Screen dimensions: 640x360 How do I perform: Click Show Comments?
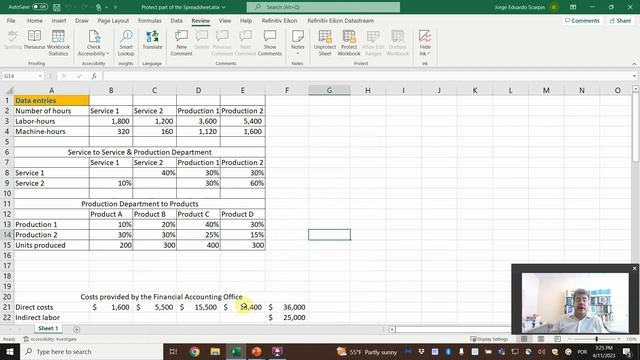click(270, 43)
